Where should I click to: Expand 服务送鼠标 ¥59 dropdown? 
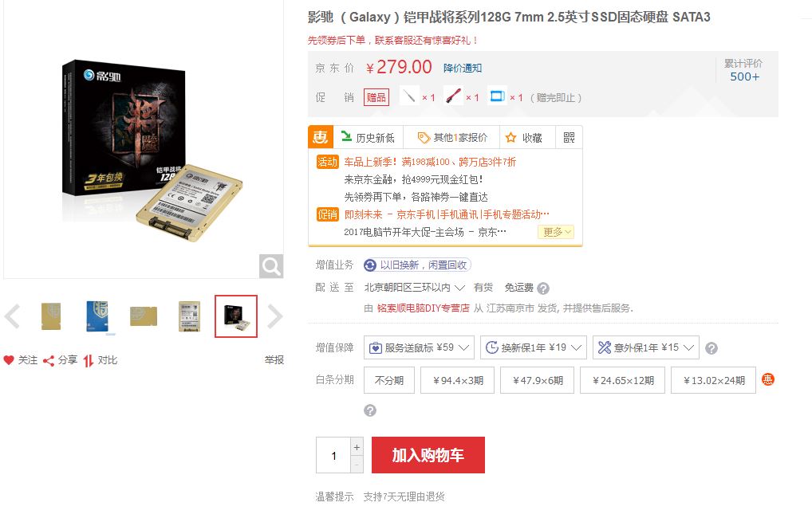419,347
